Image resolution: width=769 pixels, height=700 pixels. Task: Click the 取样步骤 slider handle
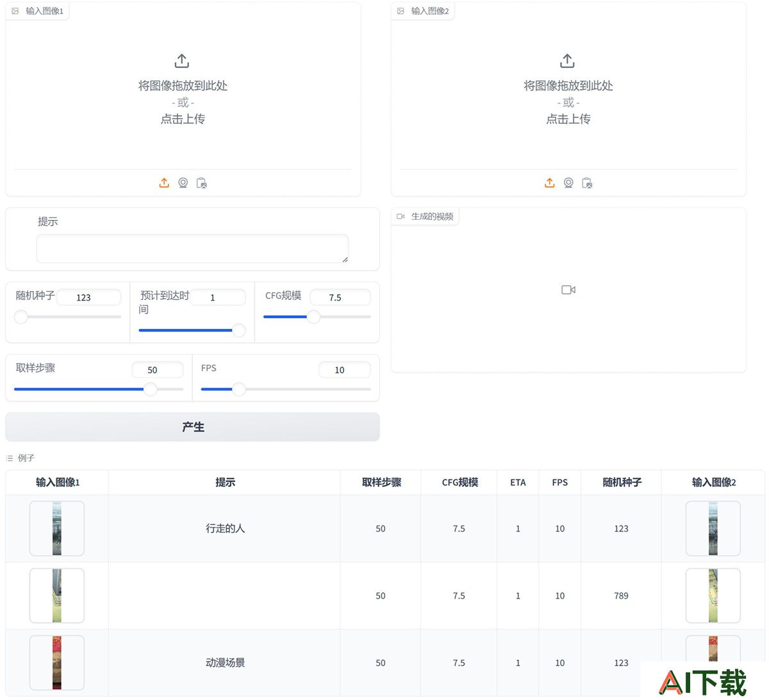coord(150,389)
